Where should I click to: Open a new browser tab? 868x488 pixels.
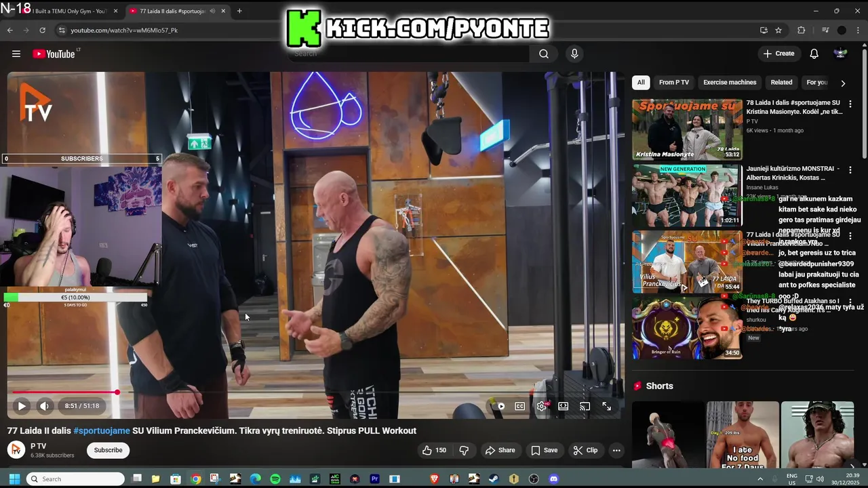click(x=239, y=11)
